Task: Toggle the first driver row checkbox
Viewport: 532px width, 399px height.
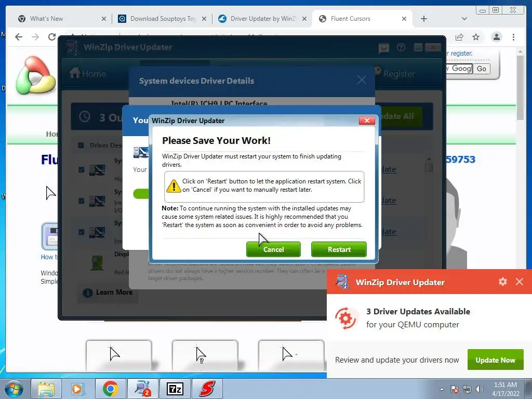Action: tap(81, 169)
